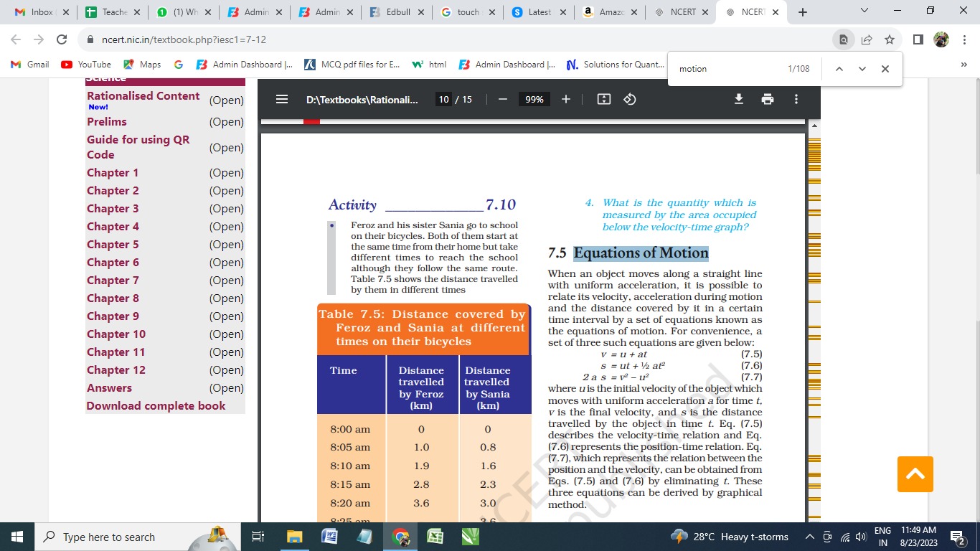980x551 pixels.
Task: Click the PDF page number field
Action: click(x=444, y=99)
